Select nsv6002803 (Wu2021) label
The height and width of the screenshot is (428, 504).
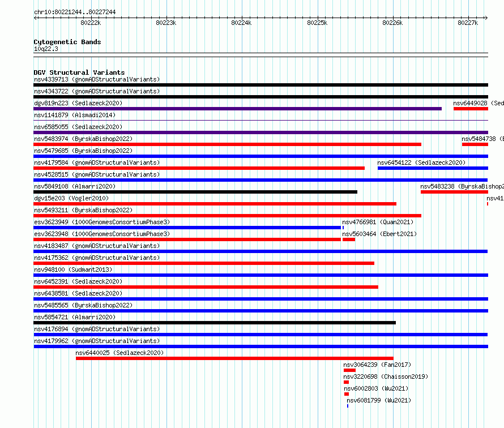pos(376,388)
